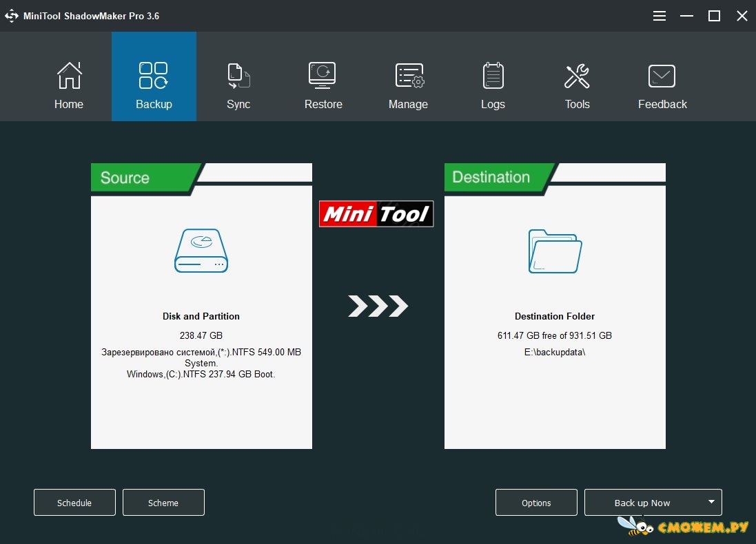Open the Logs notepad icon
This screenshot has height=544, width=756.
point(493,76)
